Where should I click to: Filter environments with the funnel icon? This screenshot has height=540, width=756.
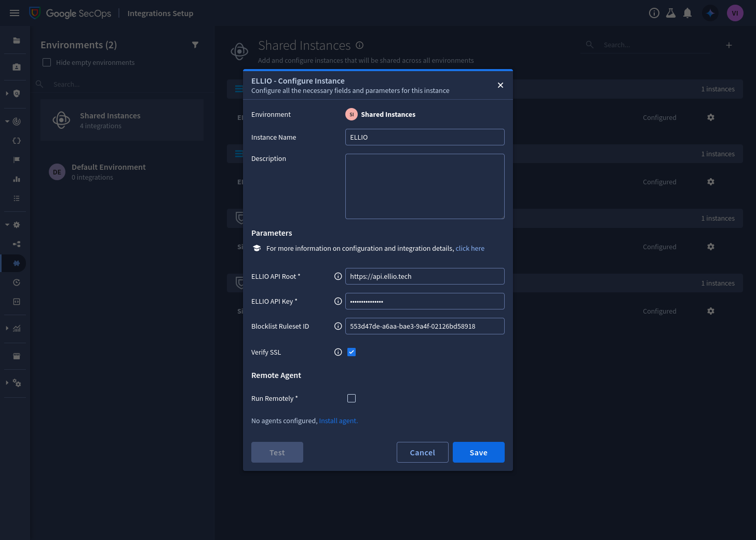pyautogui.click(x=195, y=45)
